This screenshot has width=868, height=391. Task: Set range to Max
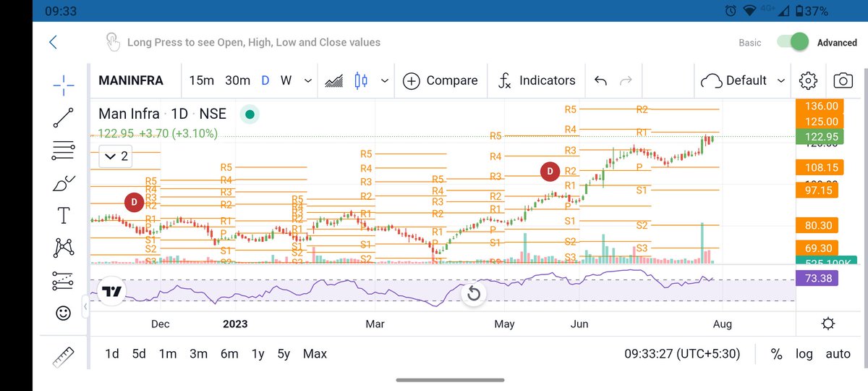pyautogui.click(x=315, y=354)
